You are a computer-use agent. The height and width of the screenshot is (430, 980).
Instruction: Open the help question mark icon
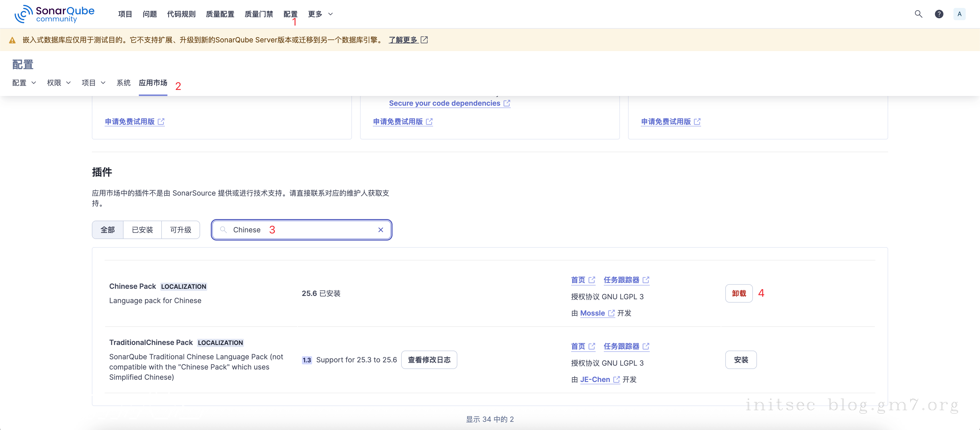tap(939, 14)
